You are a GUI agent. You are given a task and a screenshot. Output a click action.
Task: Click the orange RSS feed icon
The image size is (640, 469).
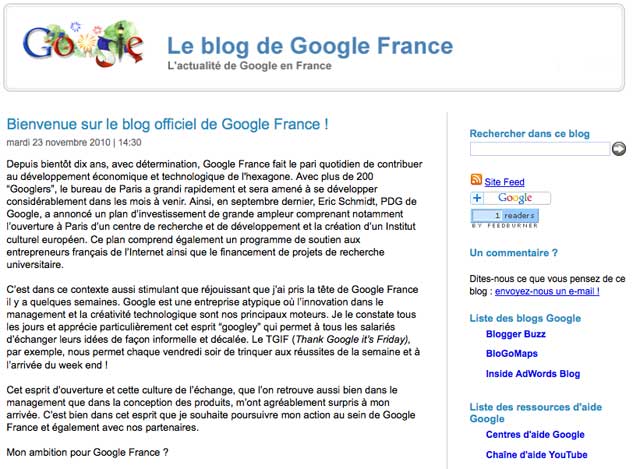click(x=476, y=180)
